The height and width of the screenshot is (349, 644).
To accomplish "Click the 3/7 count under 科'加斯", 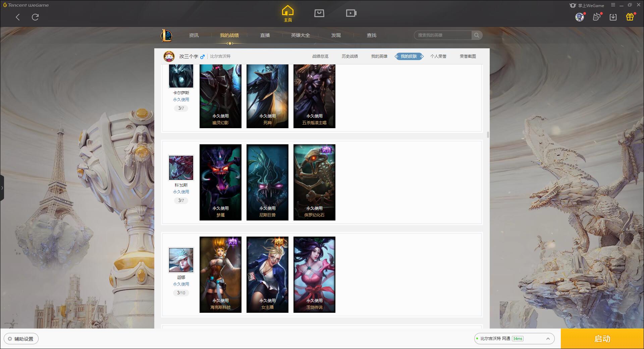I will (x=181, y=200).
